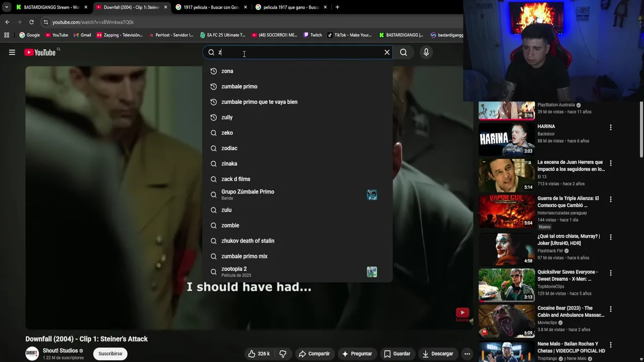Open the Shout! Studios channel avatar

pos(32,353)
